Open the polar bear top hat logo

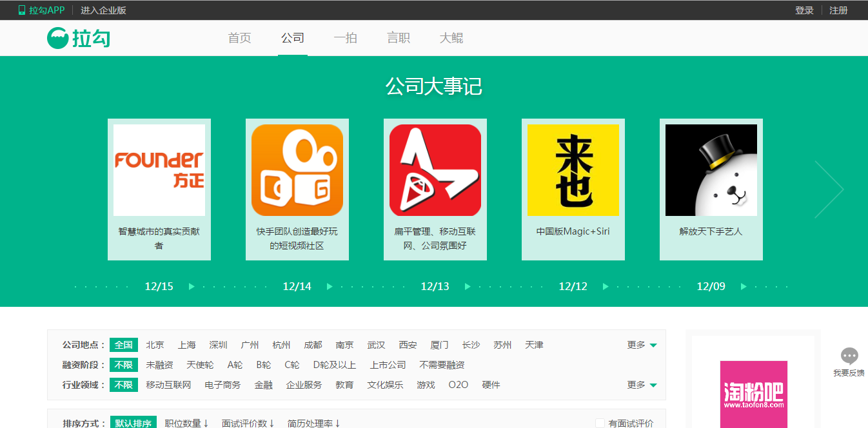pyautogui.click(x=711, y=170)
